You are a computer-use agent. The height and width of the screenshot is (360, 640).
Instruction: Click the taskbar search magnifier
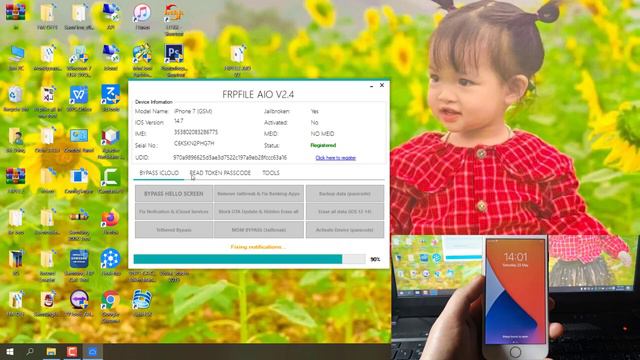click(x=30, y=351)
